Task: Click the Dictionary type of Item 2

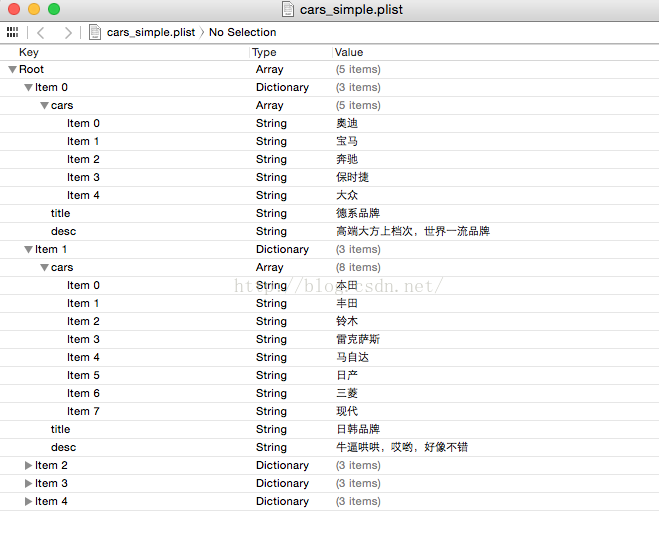Action: [282, 466]
